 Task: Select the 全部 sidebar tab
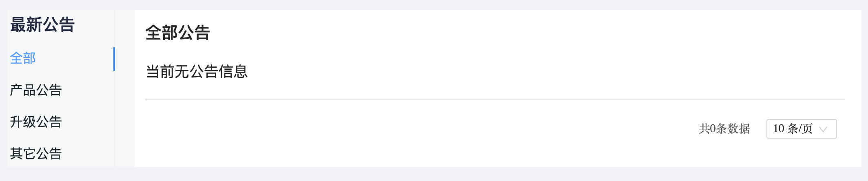pos(23,58)
